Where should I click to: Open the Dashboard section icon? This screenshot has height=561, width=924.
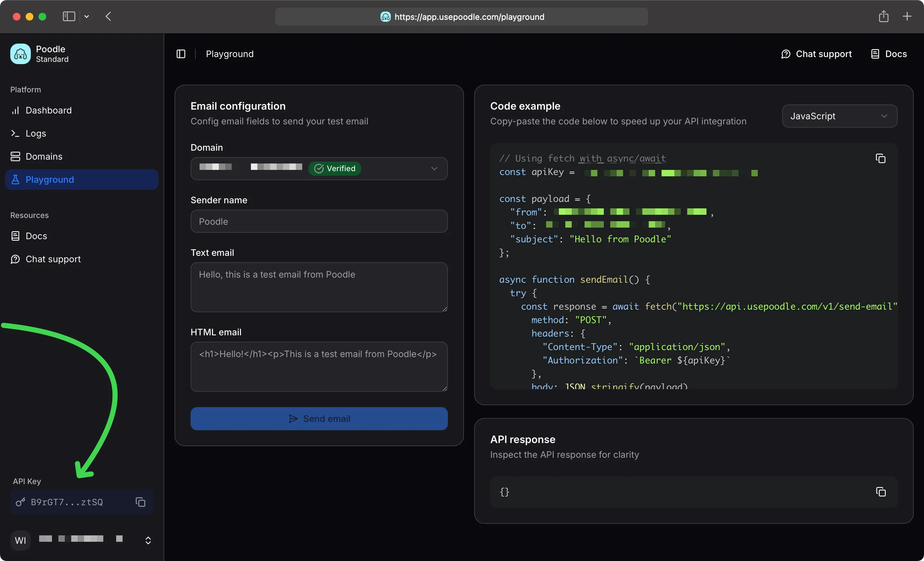[15, 110]
